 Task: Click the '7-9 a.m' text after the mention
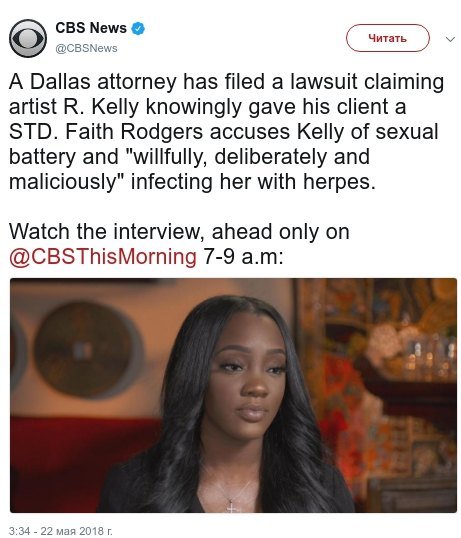[x=244, y=257]
